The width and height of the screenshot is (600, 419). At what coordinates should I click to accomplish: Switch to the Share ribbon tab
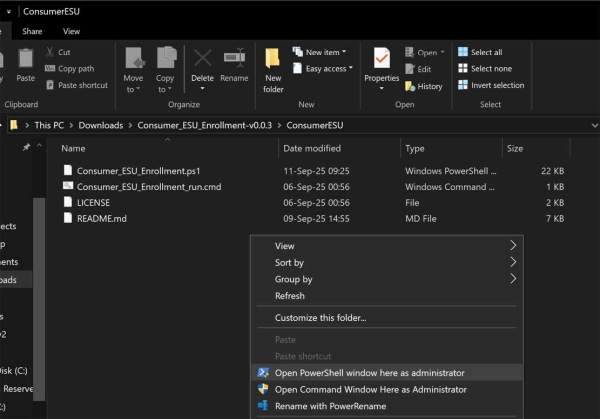pyautogui.click(x=32, y=31)
